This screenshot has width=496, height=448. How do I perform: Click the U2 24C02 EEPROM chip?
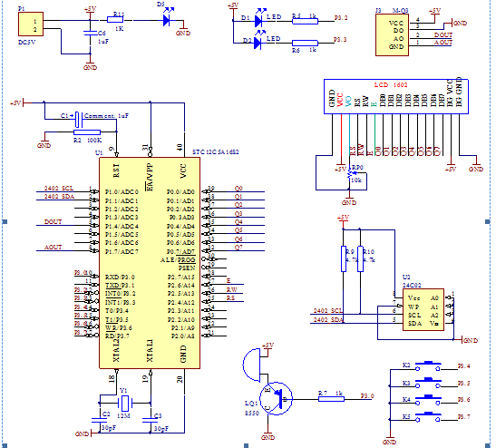coord(423,310)
